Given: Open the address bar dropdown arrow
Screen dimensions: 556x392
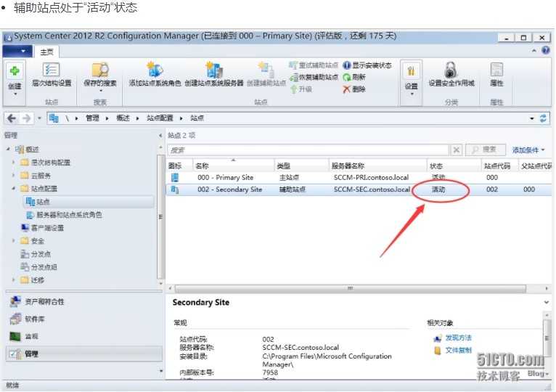Looking at the screenshot, I should tap(532, 118).
